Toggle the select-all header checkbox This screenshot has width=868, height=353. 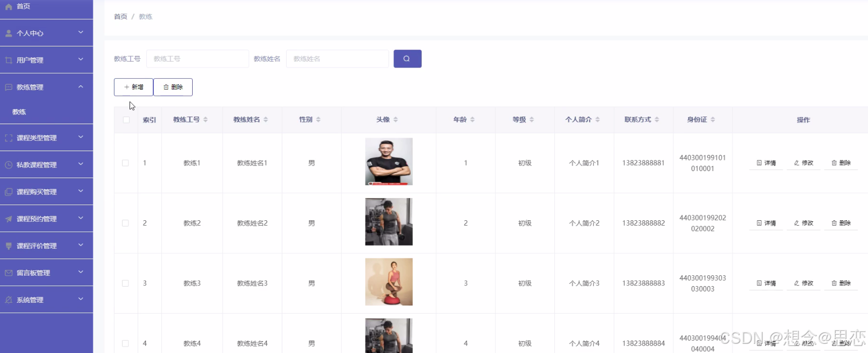pos(126,120)
